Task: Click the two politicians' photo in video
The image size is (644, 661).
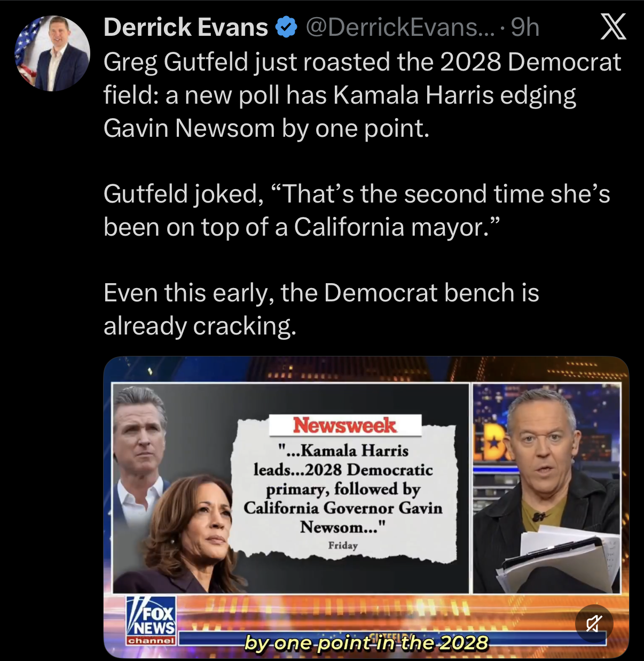Action: coord(174,488)
